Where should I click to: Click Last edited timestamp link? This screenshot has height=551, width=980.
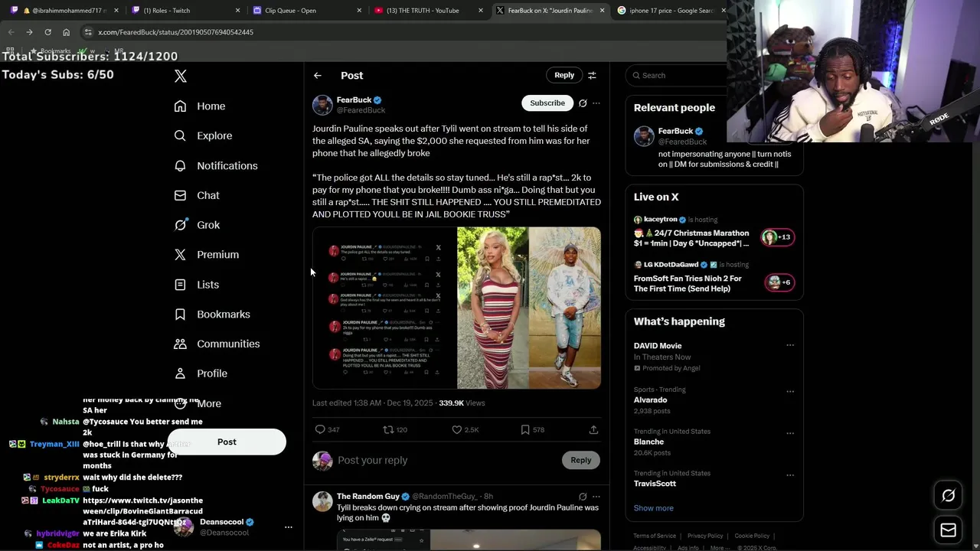click(x=372, y=403)
